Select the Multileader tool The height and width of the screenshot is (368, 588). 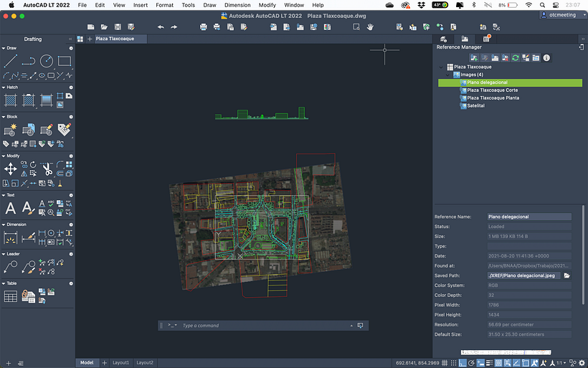coord(11,267)
